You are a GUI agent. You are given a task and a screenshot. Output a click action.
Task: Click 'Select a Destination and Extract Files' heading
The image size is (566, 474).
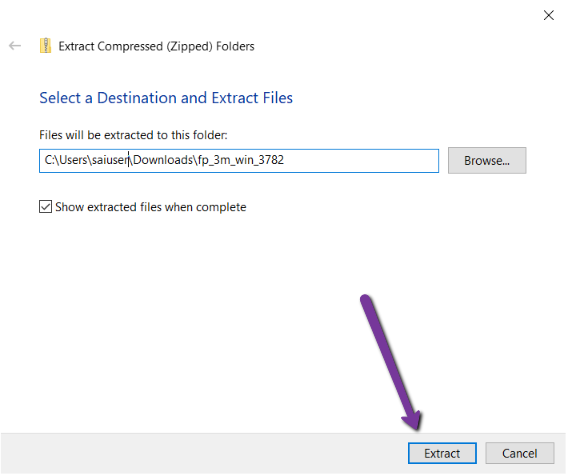click(166, 98)
